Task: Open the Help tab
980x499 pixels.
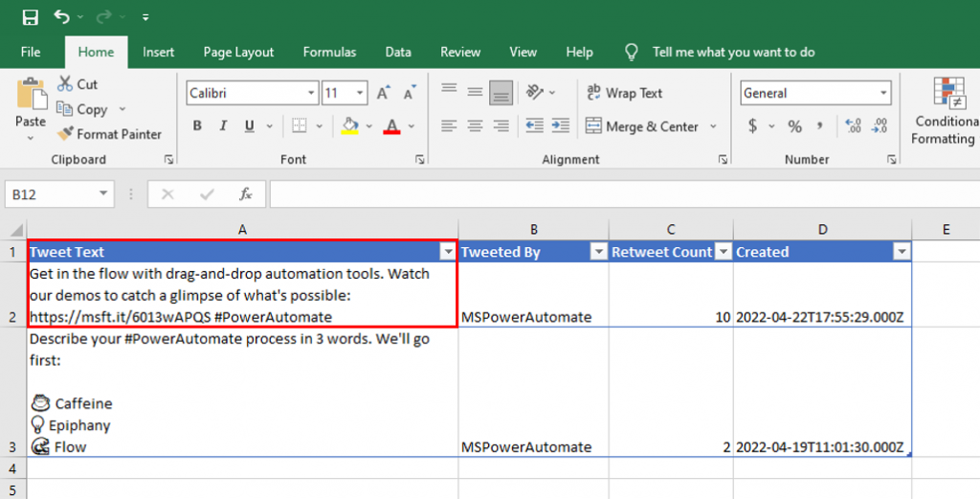Action: click(579, 52)
